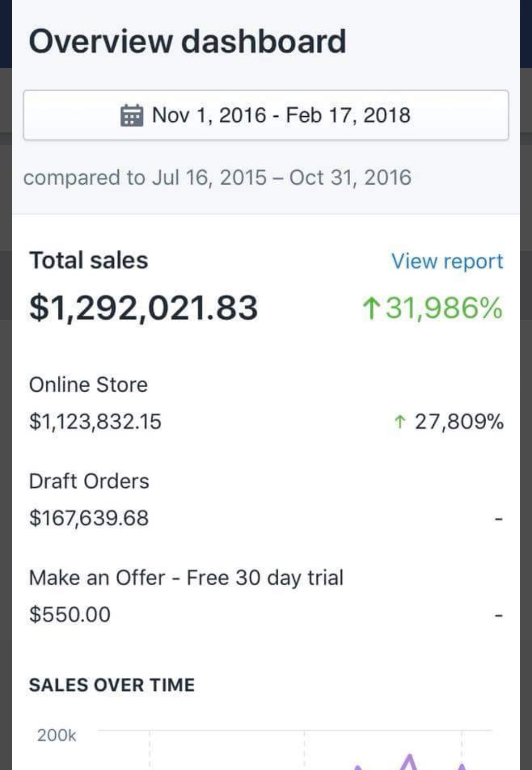This screenshot has height=770, width=532.
Task: Click the 27,809% Online Store change value
Action: (x=459, y=422)
